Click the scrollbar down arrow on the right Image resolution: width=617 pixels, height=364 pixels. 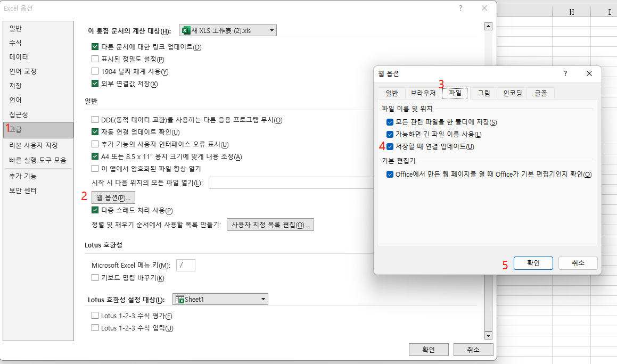[x=488, y=335]
